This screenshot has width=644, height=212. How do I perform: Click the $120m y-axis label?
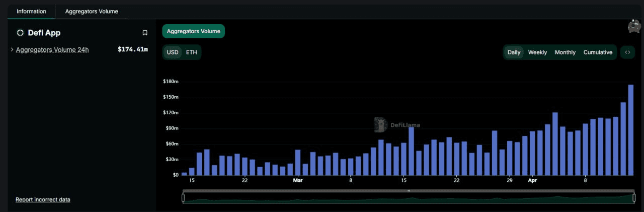coord(171,113)
